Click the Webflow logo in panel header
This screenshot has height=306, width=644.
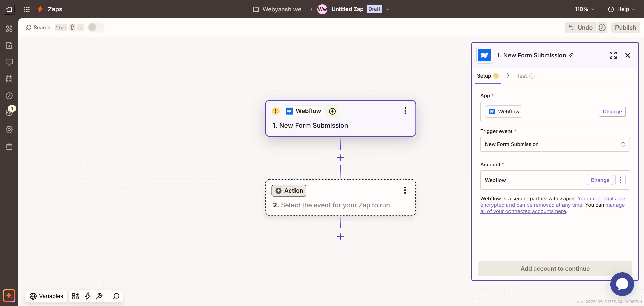[485, 55]
